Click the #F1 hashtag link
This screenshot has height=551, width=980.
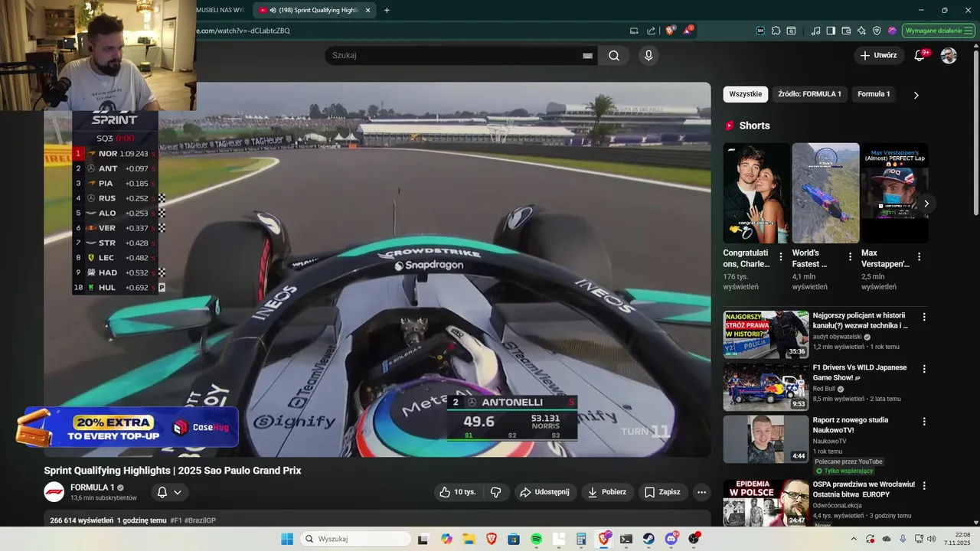coord(175,520)
